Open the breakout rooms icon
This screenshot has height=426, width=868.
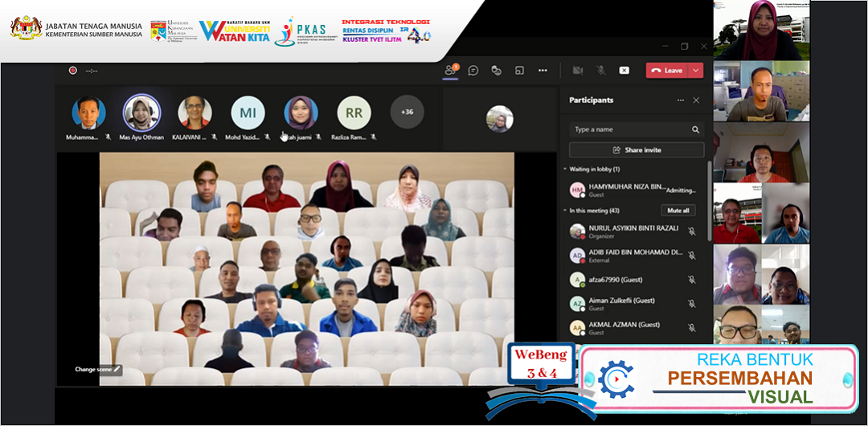519,71
